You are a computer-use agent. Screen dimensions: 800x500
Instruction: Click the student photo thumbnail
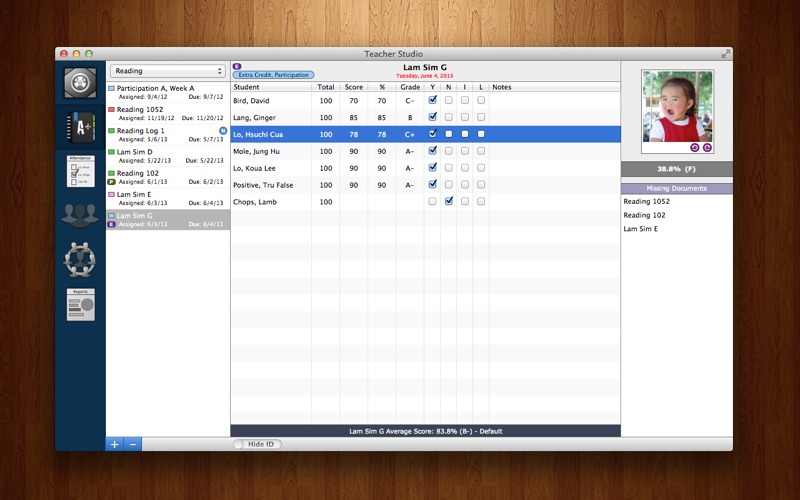(676, 106)
